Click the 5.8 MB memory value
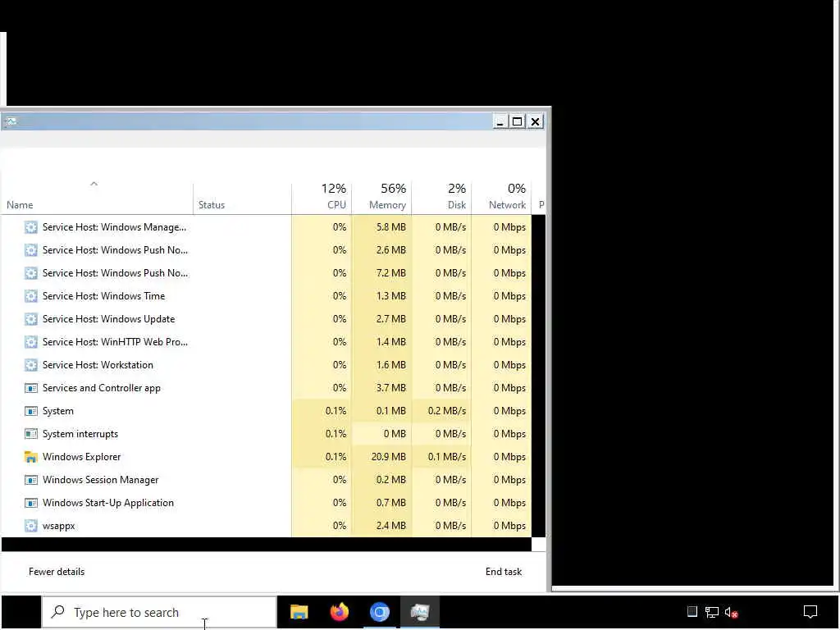Image resolution: width=840 pixels, height=630 pixels. click(x=391, y=227)
